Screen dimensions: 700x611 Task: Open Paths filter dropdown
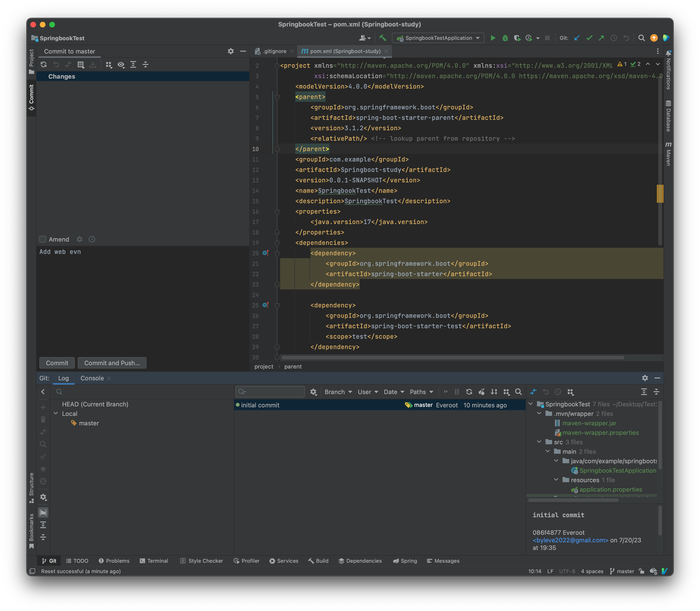421,392
